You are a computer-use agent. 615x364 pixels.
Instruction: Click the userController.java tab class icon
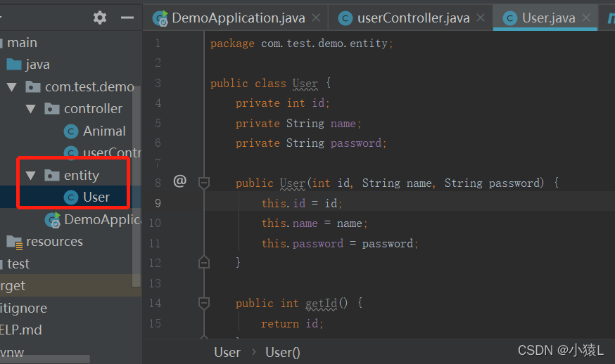(345, 18)
